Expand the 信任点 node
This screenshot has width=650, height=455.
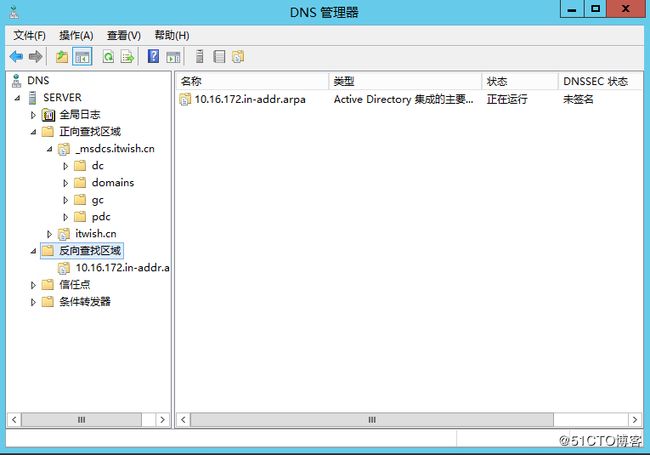pos(34,285)
